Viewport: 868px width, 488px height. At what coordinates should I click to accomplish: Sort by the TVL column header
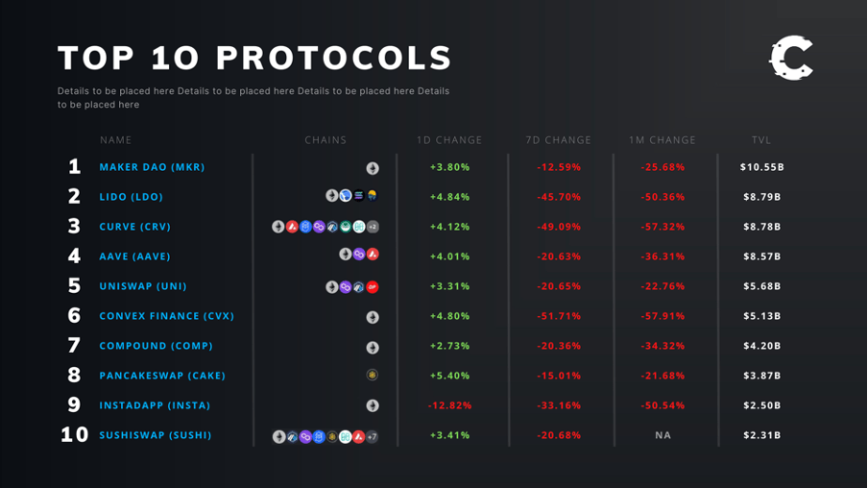[761, 140]
